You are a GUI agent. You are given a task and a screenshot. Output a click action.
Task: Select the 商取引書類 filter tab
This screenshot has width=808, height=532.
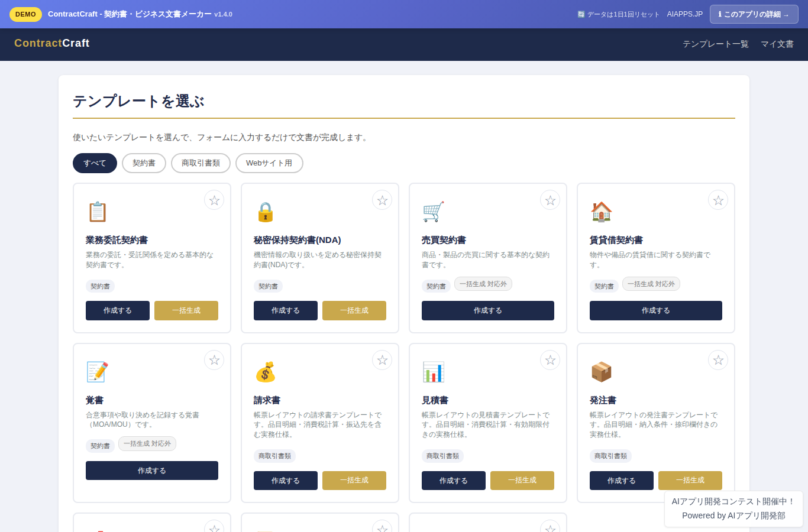(x=201, y=163)
